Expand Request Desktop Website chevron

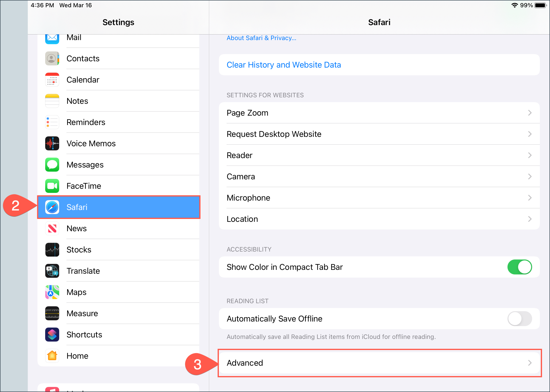point(530,134)
